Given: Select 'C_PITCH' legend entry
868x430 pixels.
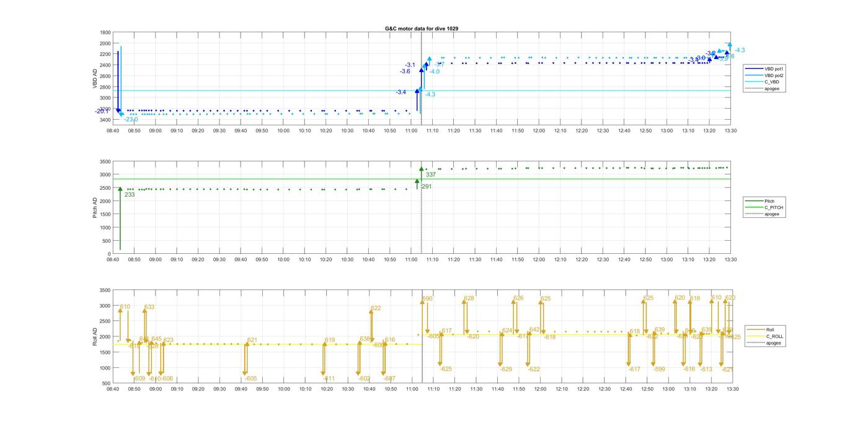Looking at the screenshot, I should 764,207.
